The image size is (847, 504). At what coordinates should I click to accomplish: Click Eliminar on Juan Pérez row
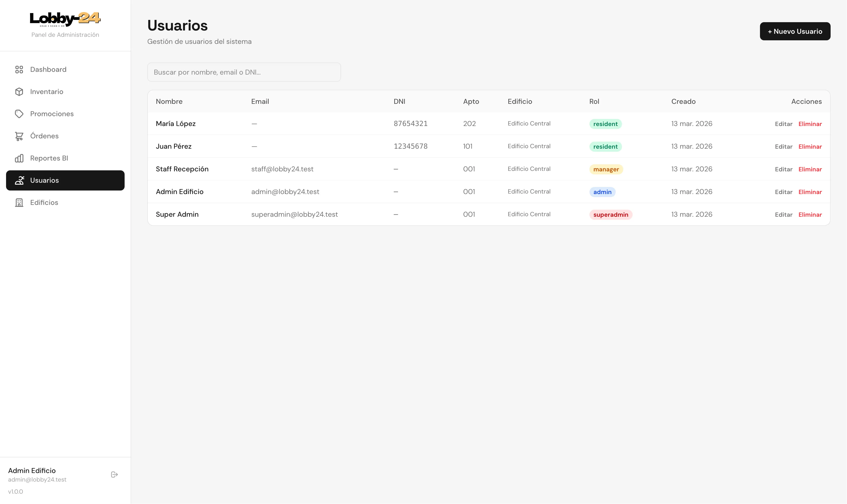[810, 146]
